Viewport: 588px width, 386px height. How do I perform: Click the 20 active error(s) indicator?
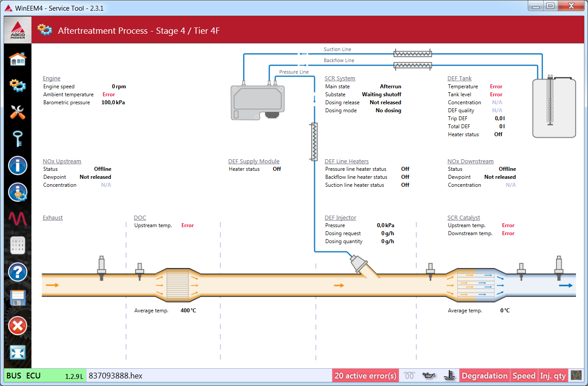click(365, 376)
